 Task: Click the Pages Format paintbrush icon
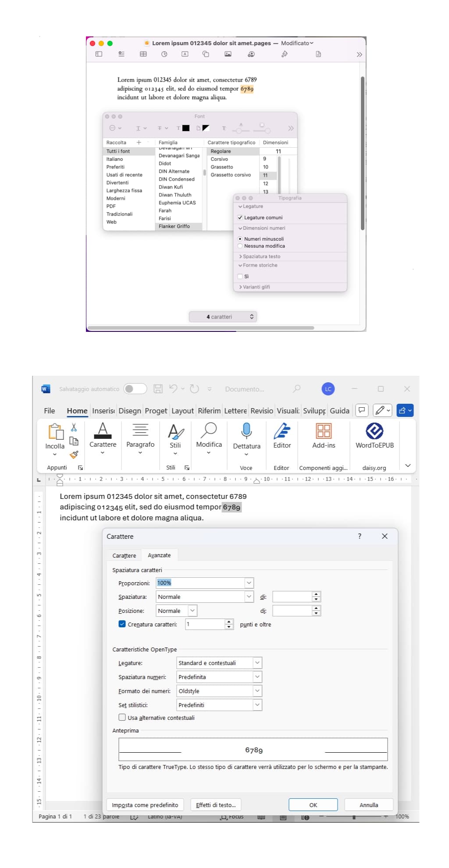coord(285,54)
